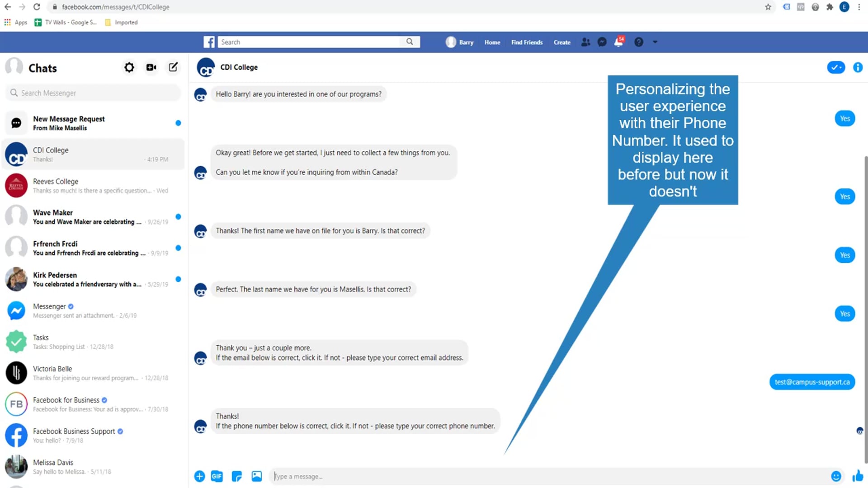Reload the page
Screen dimensions: 868x488
tap(37, 7)
